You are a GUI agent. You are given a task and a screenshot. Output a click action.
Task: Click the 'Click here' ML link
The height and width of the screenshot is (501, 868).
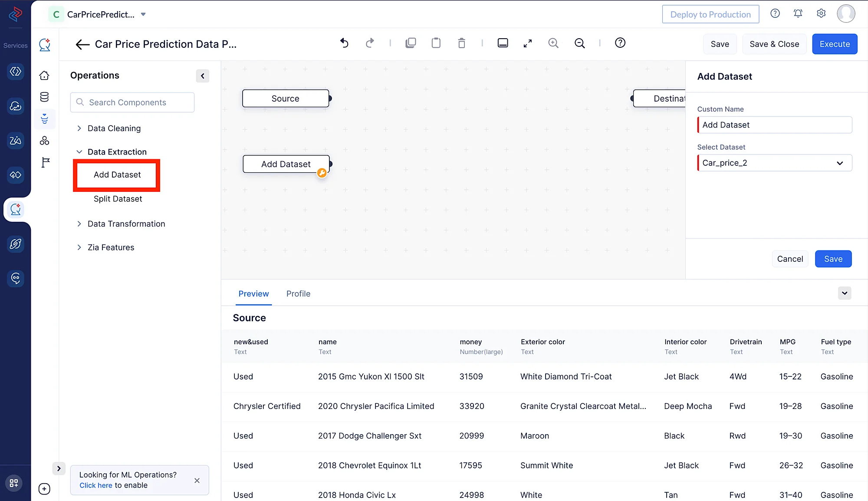pyautogui.click(x=95, y=485)
